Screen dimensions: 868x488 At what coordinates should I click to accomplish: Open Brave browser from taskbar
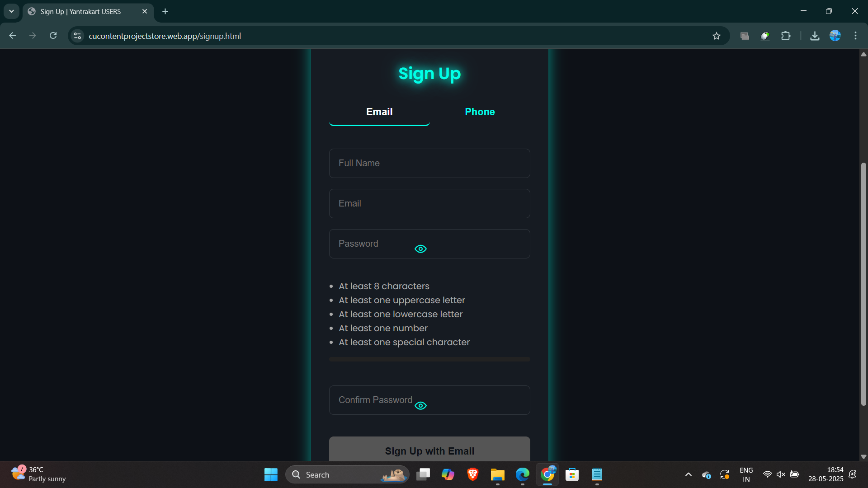(x=473, y=474)
